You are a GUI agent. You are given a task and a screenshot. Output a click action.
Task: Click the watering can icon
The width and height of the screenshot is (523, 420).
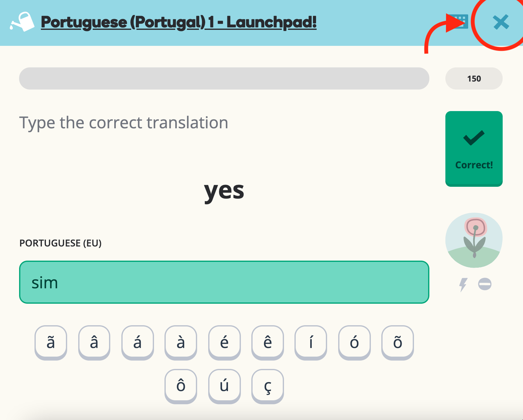(22, 22)
